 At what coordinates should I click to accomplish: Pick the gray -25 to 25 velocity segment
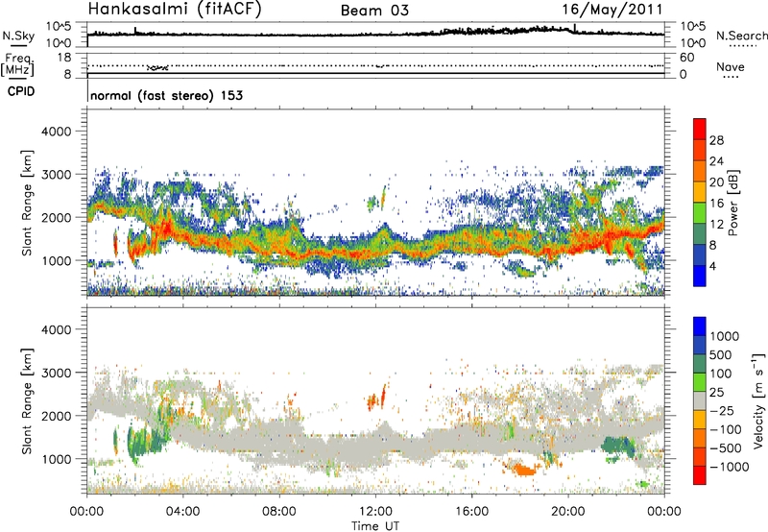click(x=700, y=400)
